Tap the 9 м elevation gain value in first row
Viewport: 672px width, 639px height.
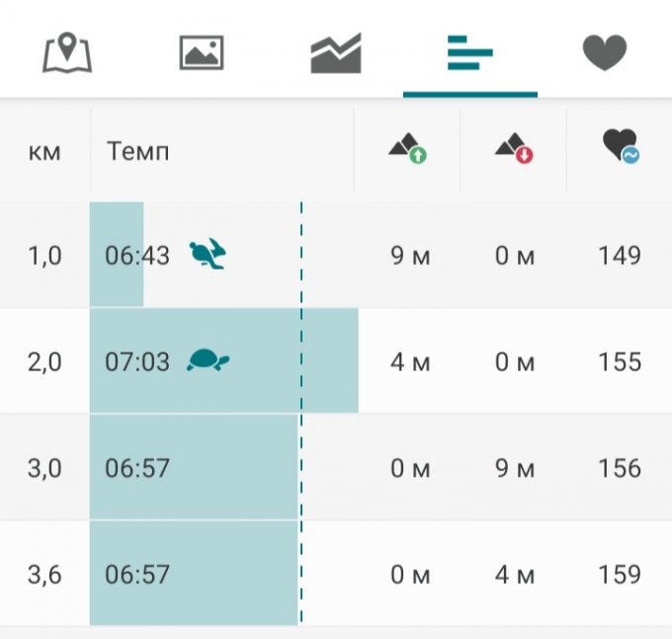click(x=411, y=256)
